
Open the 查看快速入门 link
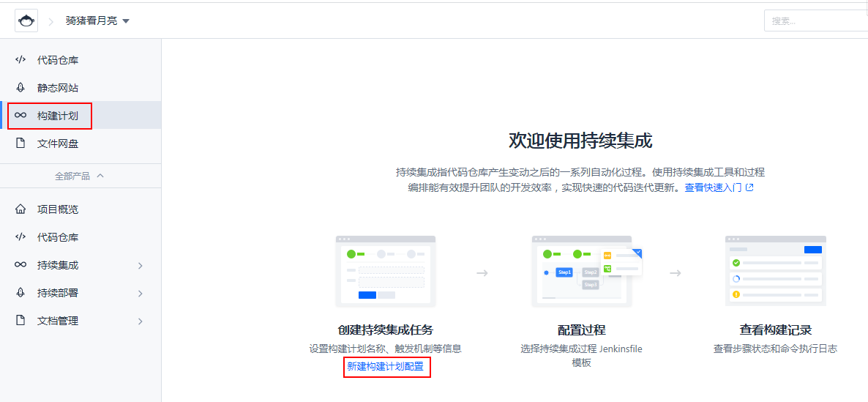click(713, 187)
